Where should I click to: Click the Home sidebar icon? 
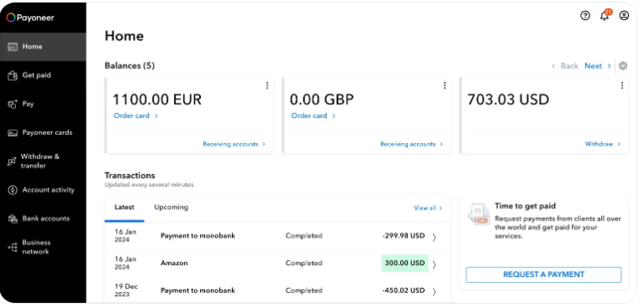(13, 47)
